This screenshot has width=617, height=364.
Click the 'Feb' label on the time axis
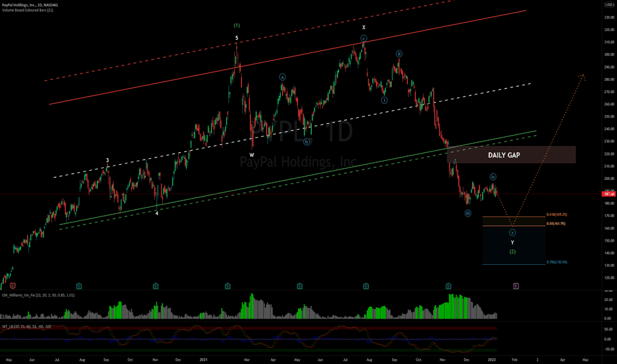(514, 359)
